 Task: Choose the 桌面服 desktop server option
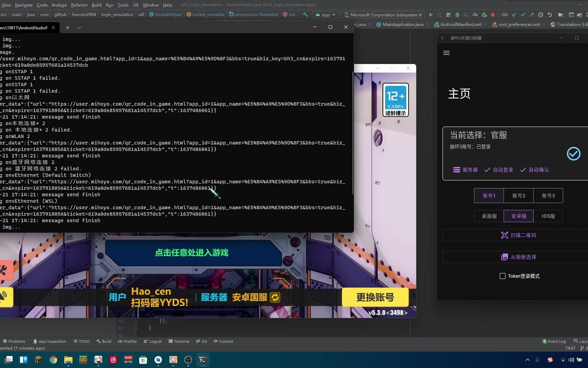489,216
